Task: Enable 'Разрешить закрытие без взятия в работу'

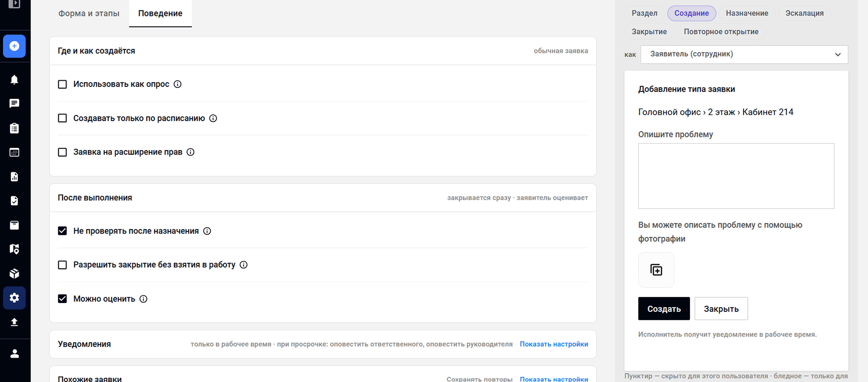Action: click(62, 265)
